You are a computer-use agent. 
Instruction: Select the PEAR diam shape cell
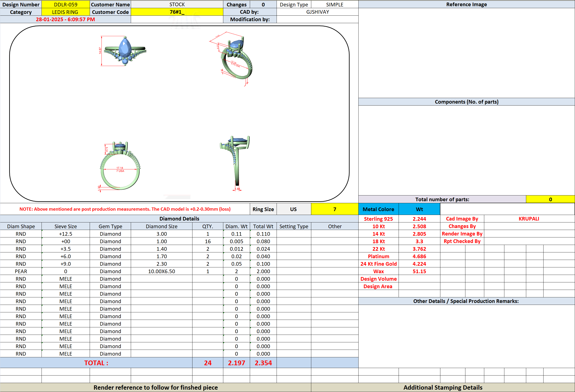click(x=21, y=271)
